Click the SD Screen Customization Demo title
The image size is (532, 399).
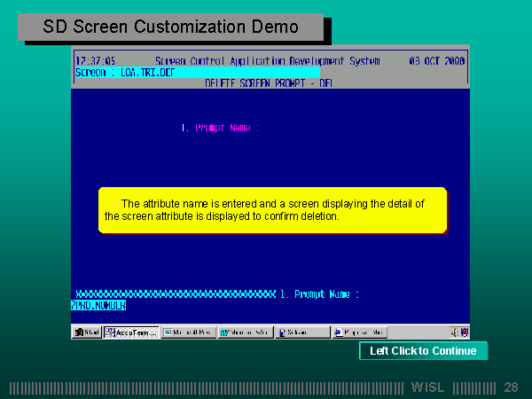point(171,27)
